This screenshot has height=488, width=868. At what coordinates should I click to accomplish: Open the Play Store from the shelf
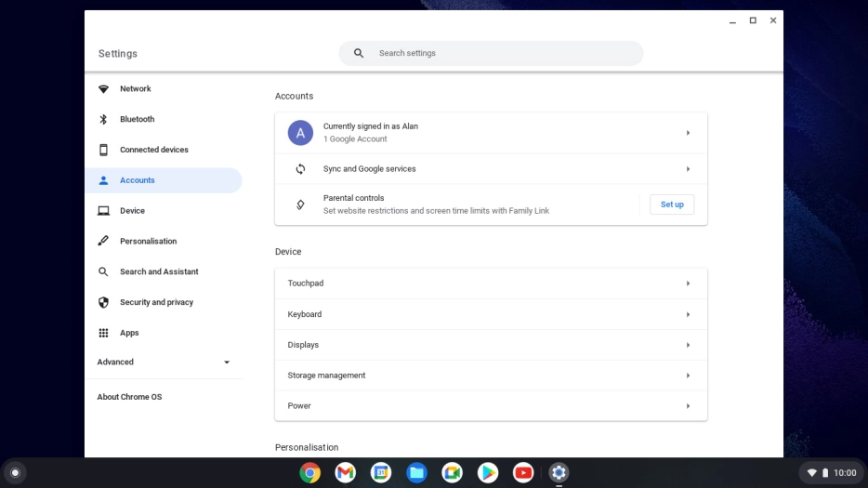pos(488,472)
